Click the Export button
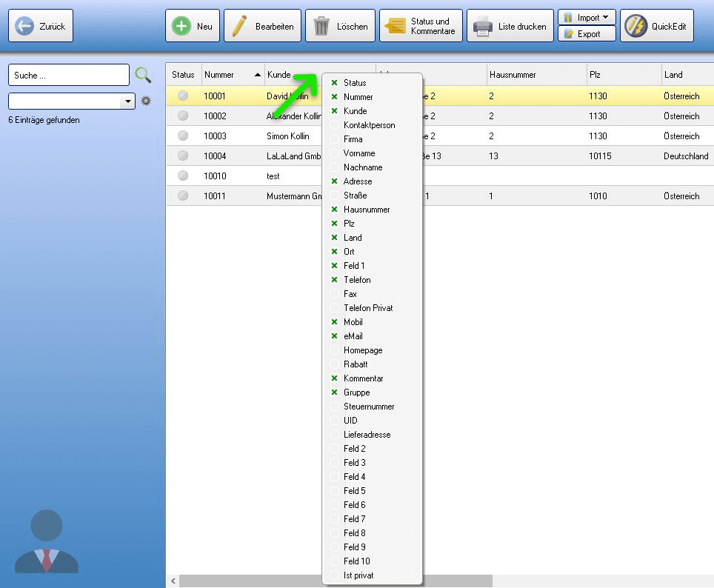This screenshot has width=714, height=588. [x=587, y=34]
